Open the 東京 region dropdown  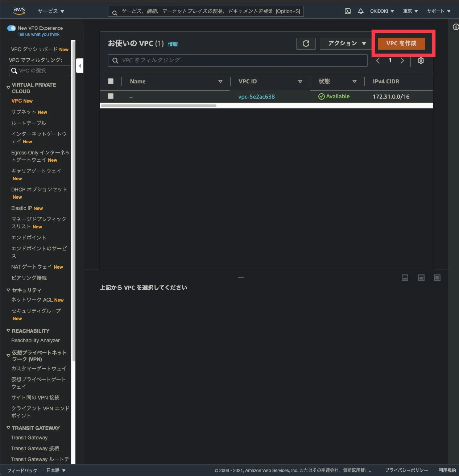pyautogui.click(x=410, y=11)
